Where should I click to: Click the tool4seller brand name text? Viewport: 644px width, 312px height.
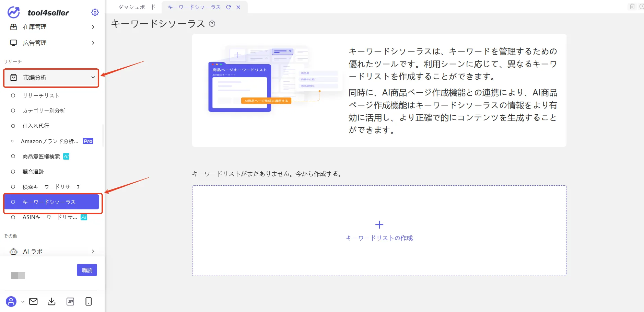pos(48,13)
